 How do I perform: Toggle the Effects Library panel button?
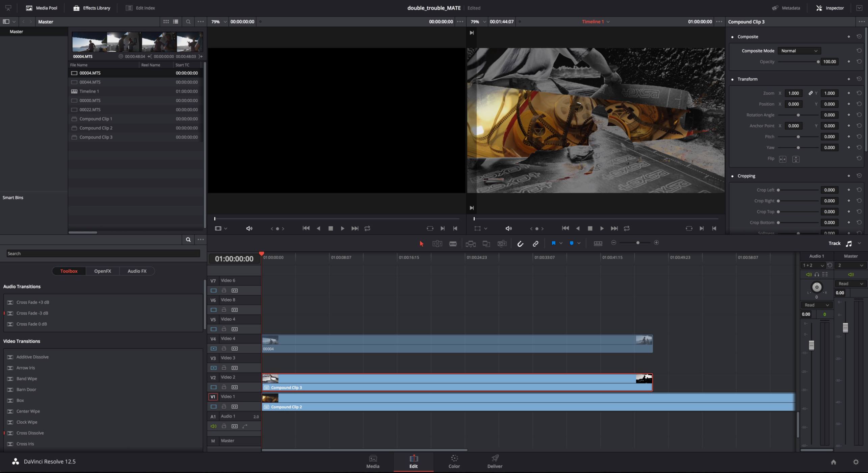coord(91,8)
